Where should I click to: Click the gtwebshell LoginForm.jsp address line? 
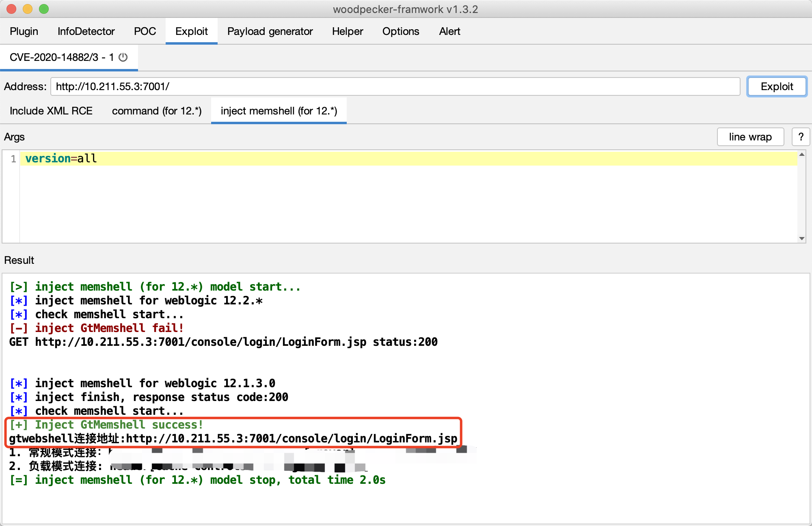(233, 438)
